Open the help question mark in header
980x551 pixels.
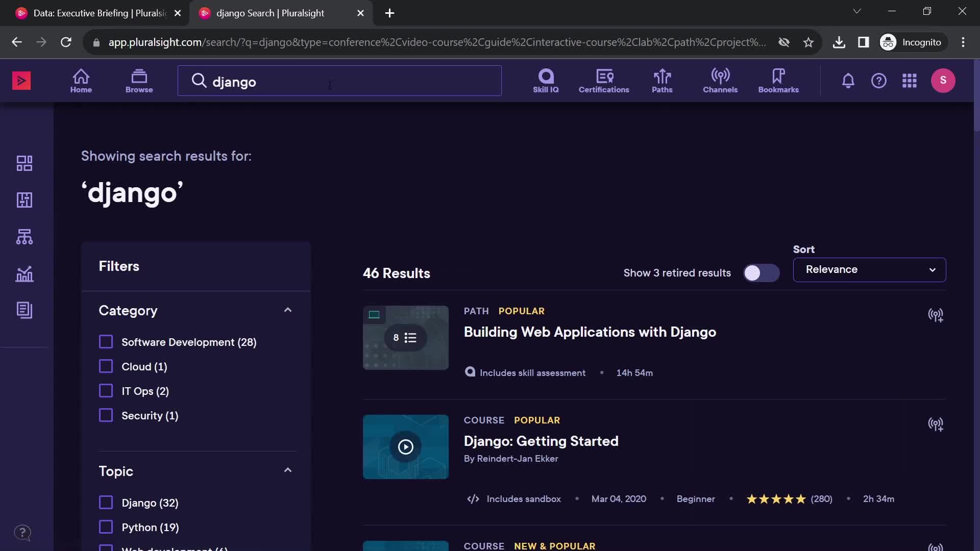click(878, 81)
